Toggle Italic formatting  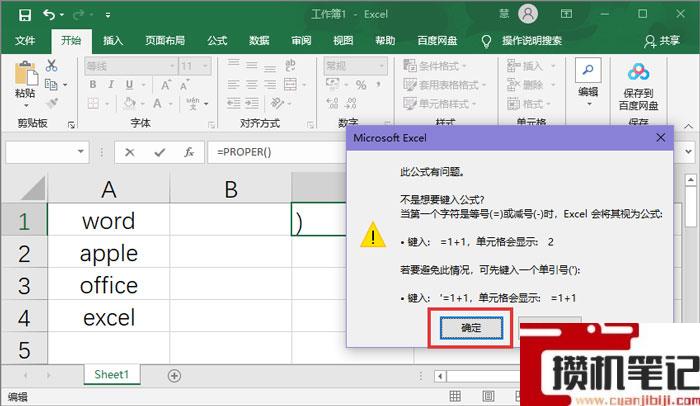[111, 84]
